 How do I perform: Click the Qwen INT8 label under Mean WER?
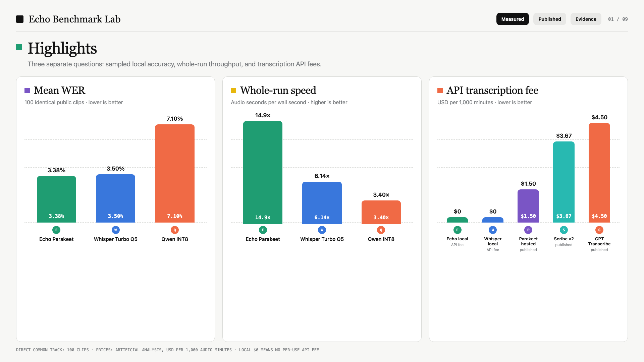[x=175, y=239]
